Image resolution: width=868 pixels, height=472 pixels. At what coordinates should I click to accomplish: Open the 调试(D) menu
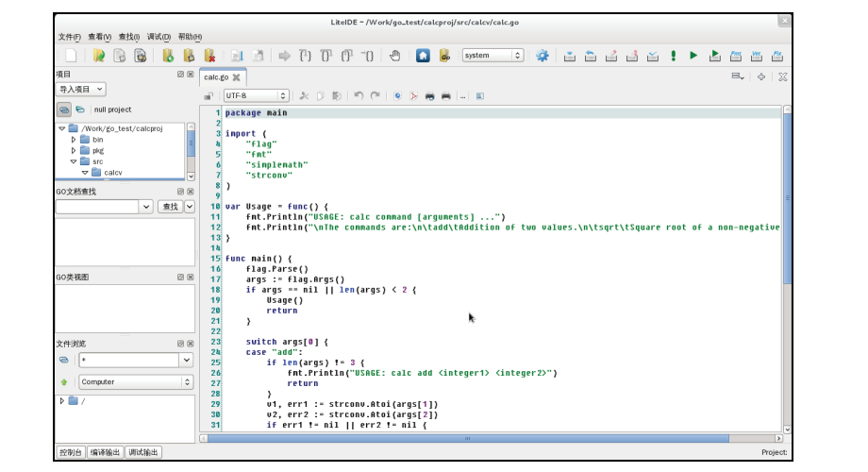[159, 37]
